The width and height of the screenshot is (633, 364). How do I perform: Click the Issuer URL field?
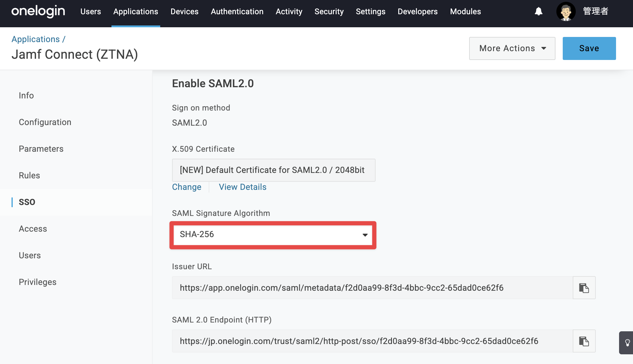tap(373, 288)
